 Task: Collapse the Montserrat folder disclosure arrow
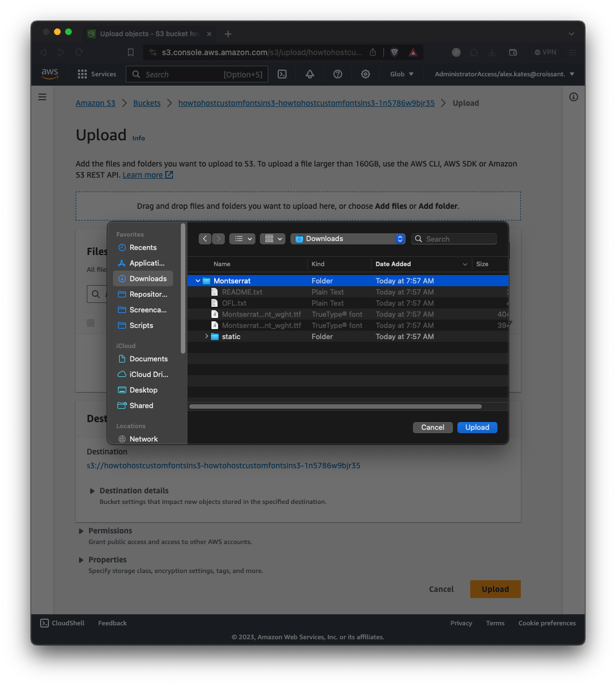point(198,281)
